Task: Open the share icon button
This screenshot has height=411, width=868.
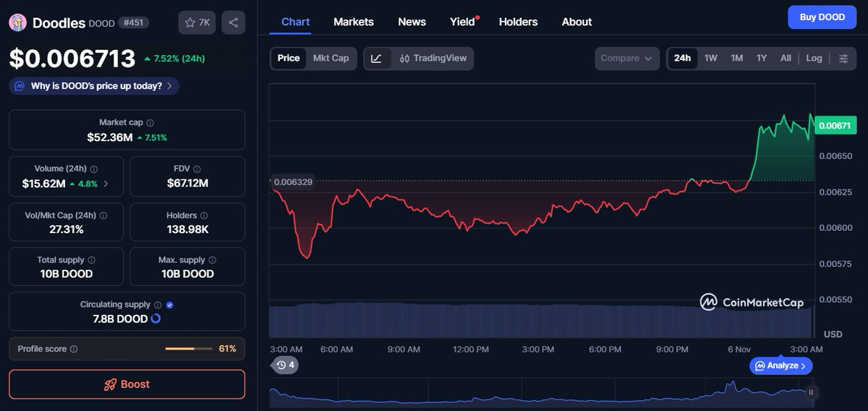Action: 233,22
